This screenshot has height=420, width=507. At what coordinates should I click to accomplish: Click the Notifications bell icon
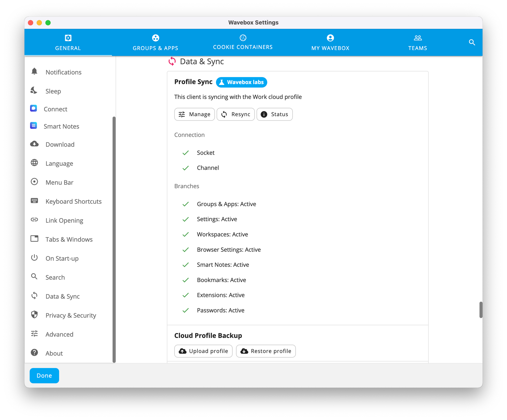tap(34, 72)
